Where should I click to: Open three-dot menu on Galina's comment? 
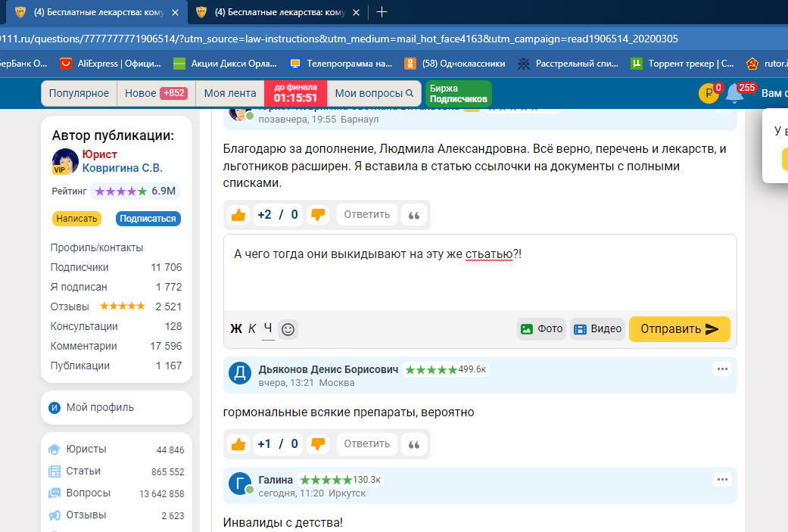722,480
